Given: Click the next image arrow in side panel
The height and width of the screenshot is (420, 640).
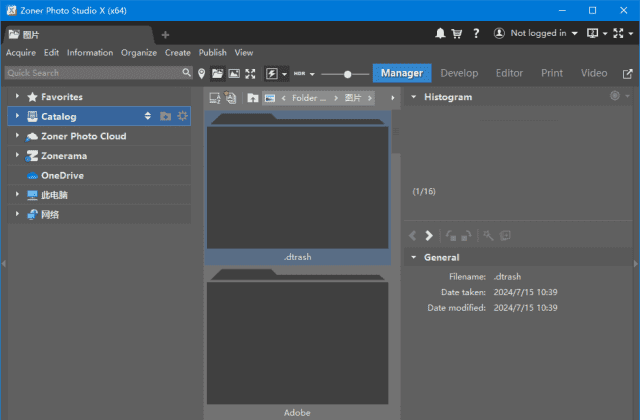Looking at the screenshot, I should (429, 236).
